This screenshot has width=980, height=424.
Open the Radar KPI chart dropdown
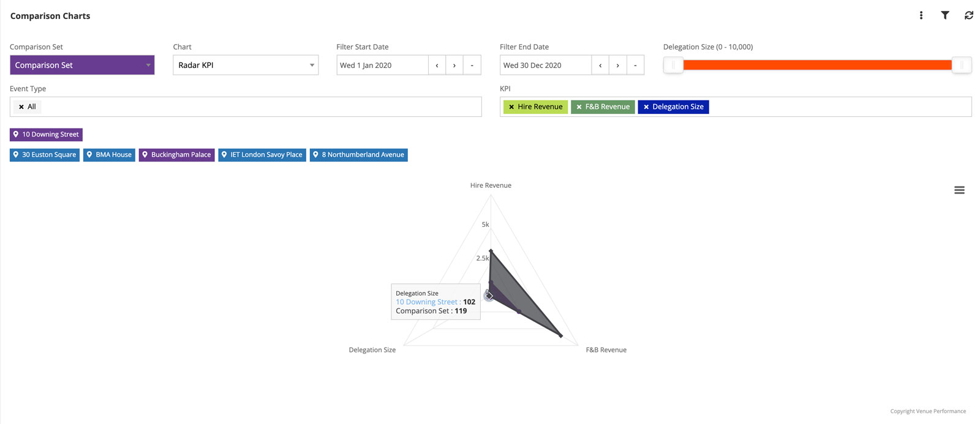(x=245, y=65)
